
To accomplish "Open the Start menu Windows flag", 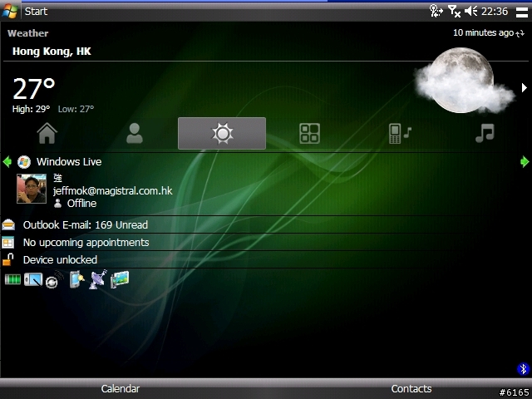I will tap(10, 11).
